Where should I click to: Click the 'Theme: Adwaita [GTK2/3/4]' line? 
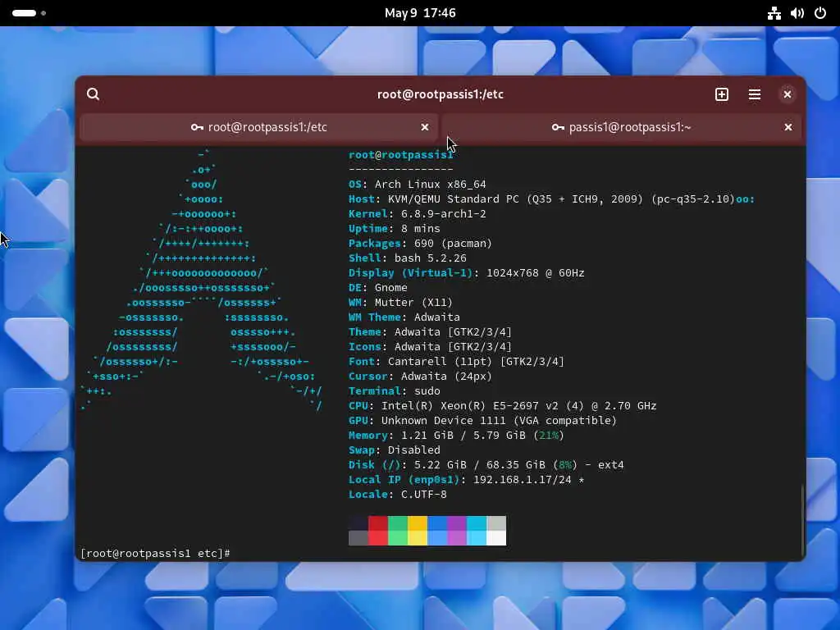tap(430, 332)
